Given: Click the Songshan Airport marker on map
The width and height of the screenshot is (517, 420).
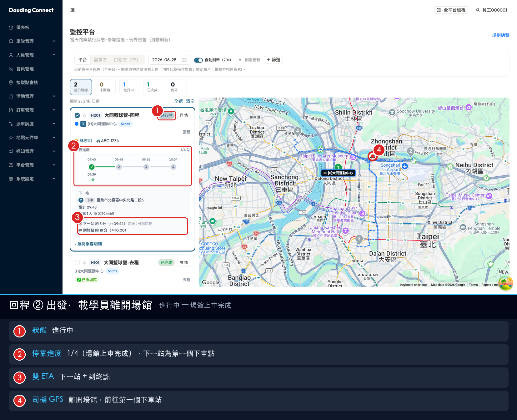Looking at the screenshot, I should (405, 166).
